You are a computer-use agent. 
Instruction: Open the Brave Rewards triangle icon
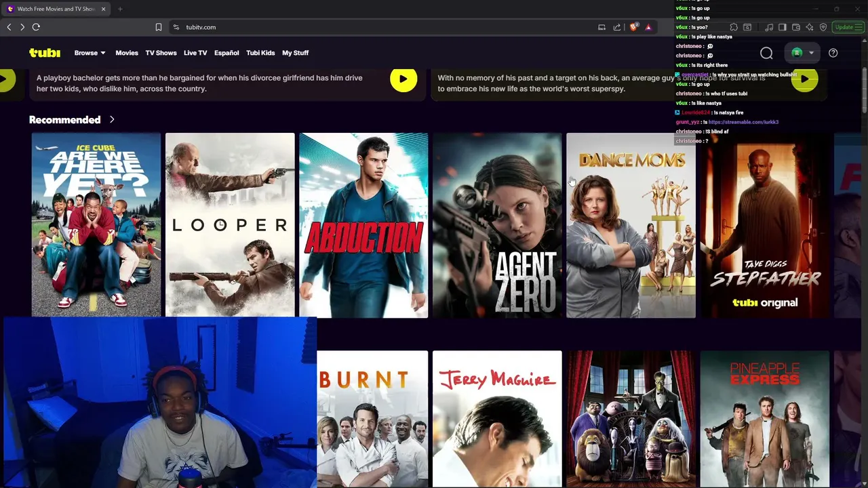tap(648, 27)
